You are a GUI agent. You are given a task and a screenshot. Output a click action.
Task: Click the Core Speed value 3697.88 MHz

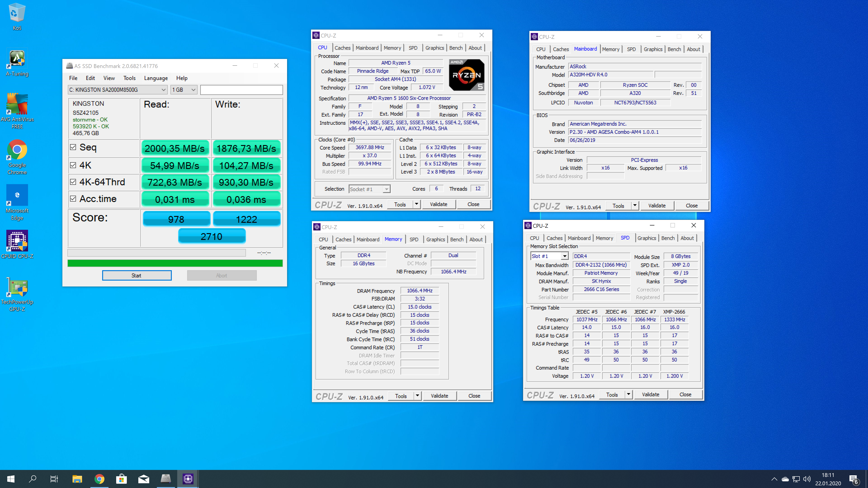[370, 147]
